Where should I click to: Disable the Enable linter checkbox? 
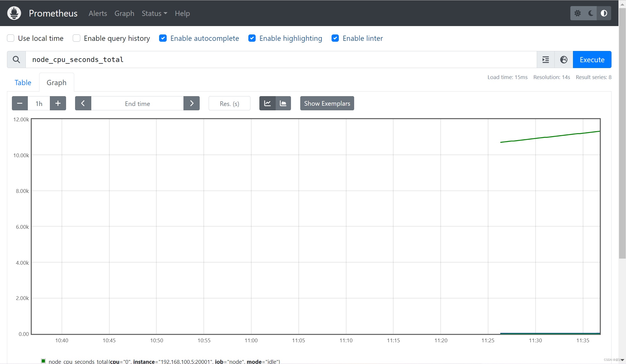tap(335, 38)
